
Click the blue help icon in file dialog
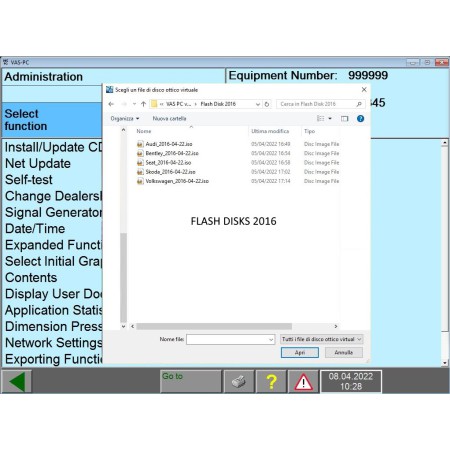click(360, 119)
